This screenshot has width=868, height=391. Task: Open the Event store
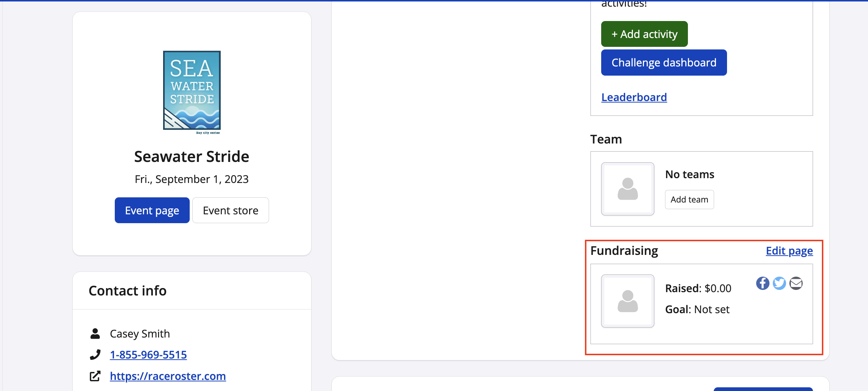coord(230,210)
